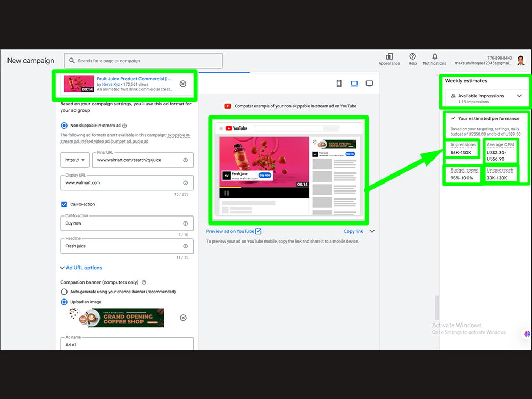The height and width of the screenshot is (399, 532).
Task: Click the Available impressions people icon
Action: pyautogui.click(x=453, y=96)
